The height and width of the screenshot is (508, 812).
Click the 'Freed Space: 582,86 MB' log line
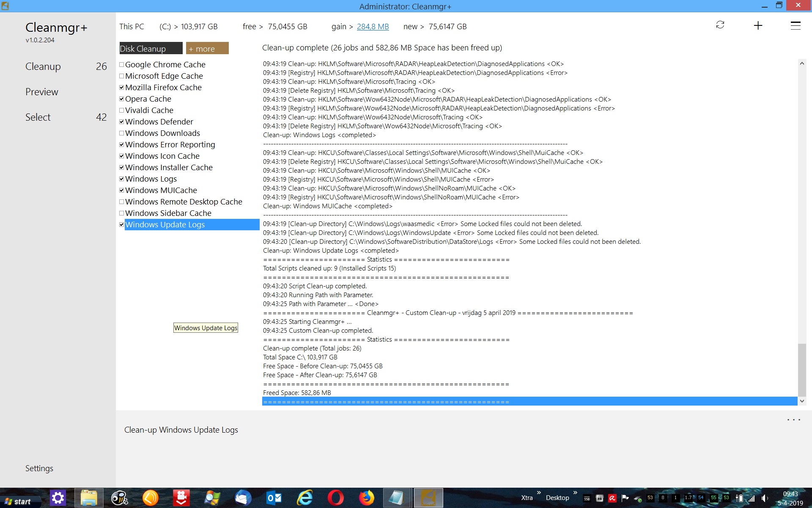[x=297, y=393]
